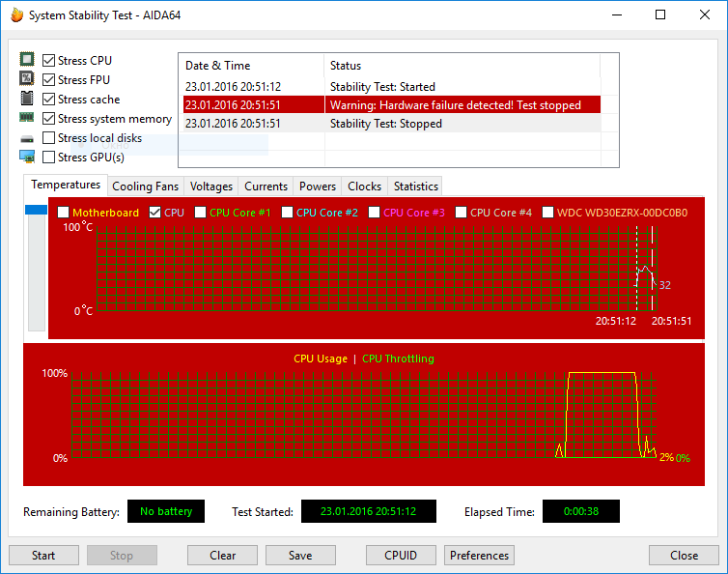Select the Stability Test: Stopped log row

[x=392, y=124]
